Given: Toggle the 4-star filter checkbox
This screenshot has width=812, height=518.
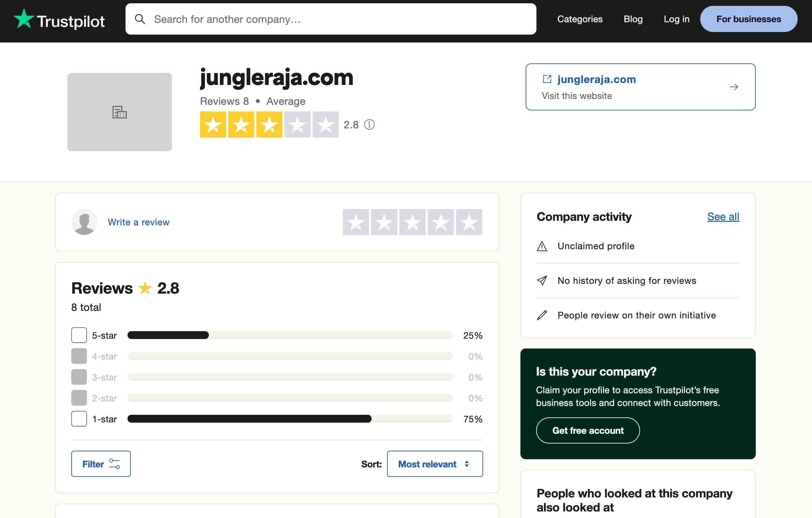Looking at the screenshot, I should 79,356.
